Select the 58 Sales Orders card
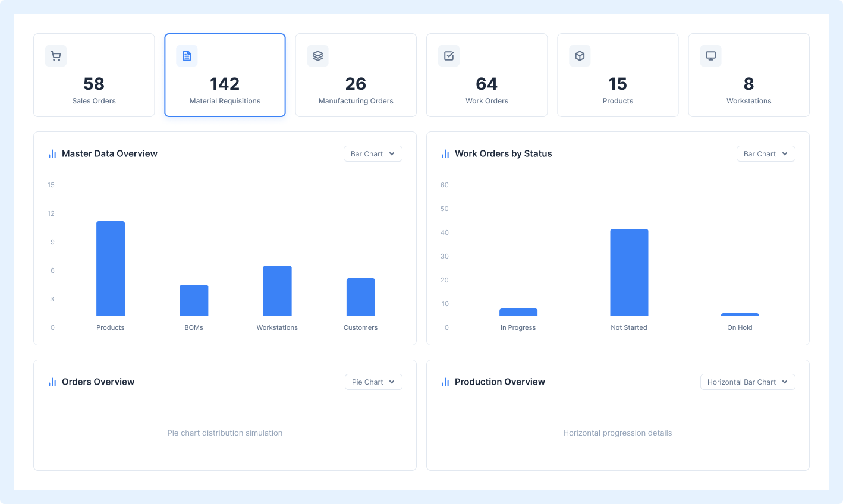 94,75
